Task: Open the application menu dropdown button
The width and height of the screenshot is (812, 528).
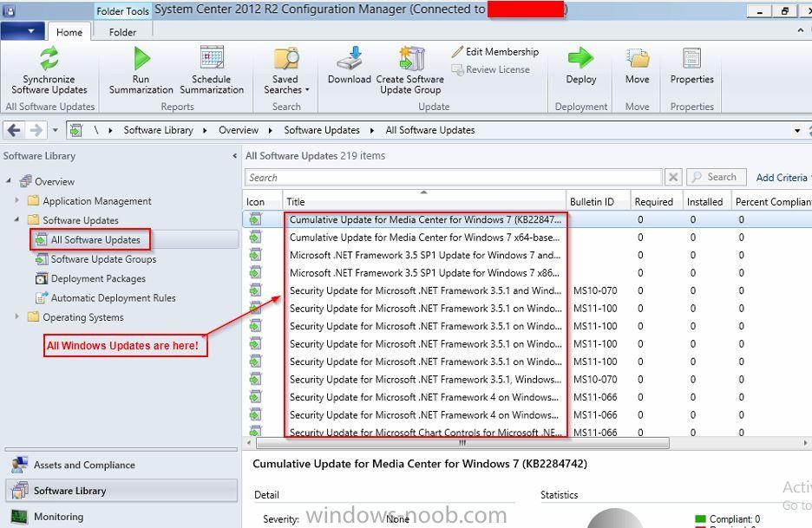Action: point(23,31)
